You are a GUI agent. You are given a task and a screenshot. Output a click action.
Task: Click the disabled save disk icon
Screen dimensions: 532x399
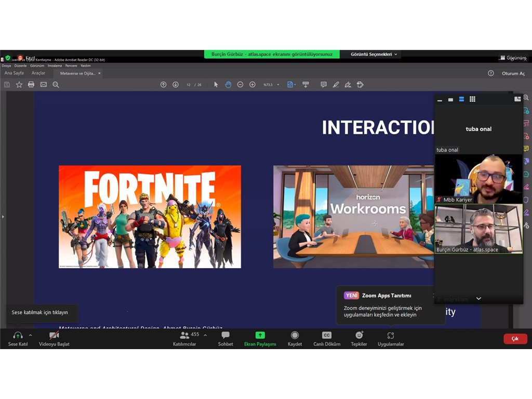(7, 85)
